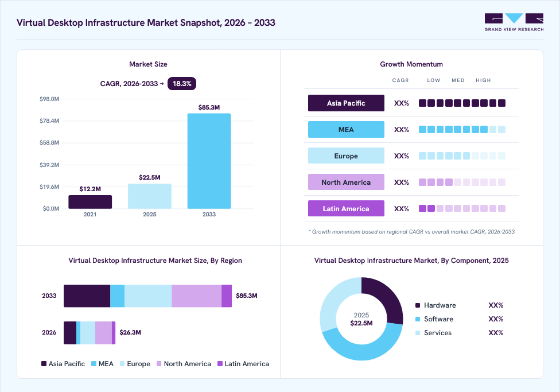
Task: Click the Europe legend color swatch
Action: point(122,364)
